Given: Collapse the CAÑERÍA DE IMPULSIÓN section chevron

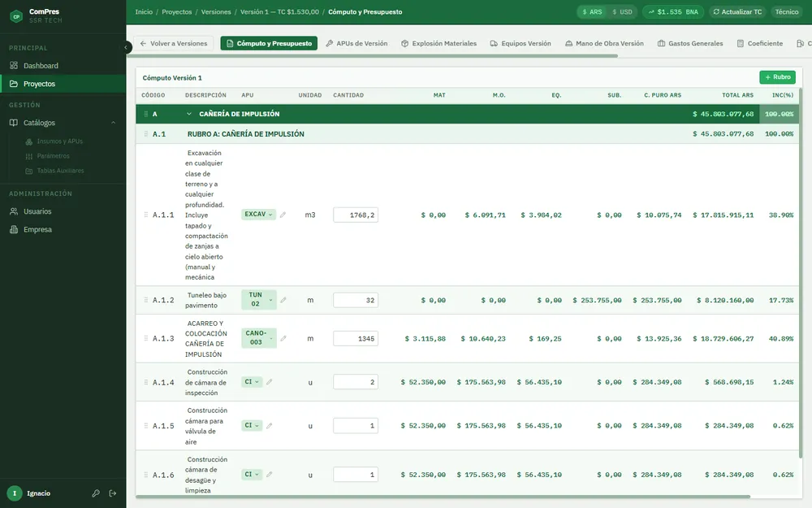Looking at the screenshot, I should [189, 114].
